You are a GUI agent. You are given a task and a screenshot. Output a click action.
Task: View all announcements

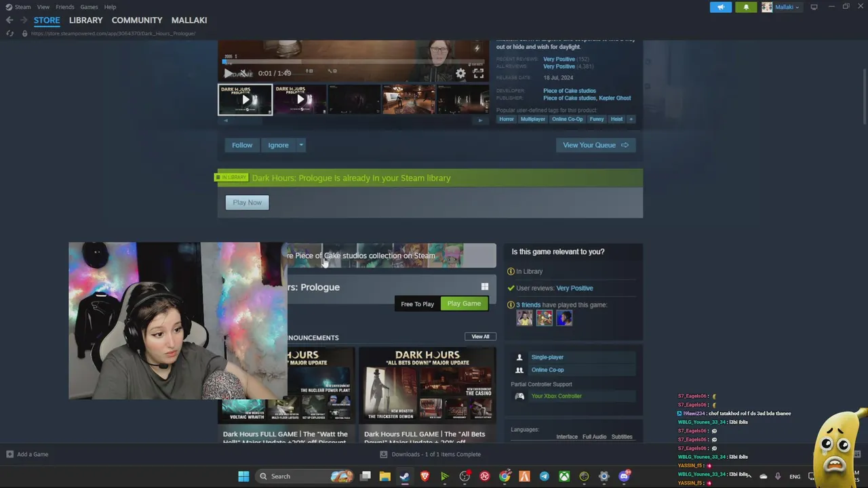point(480,336)
